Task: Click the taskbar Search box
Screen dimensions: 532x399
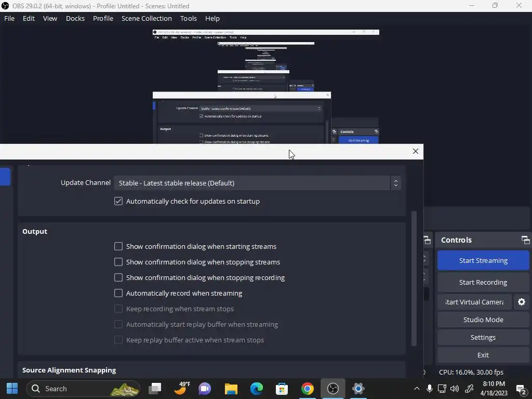Action: 83,389
